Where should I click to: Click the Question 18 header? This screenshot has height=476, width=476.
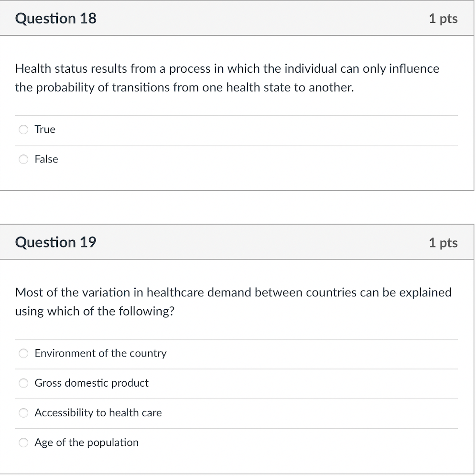pyautogui.click(x=55, y=18)
